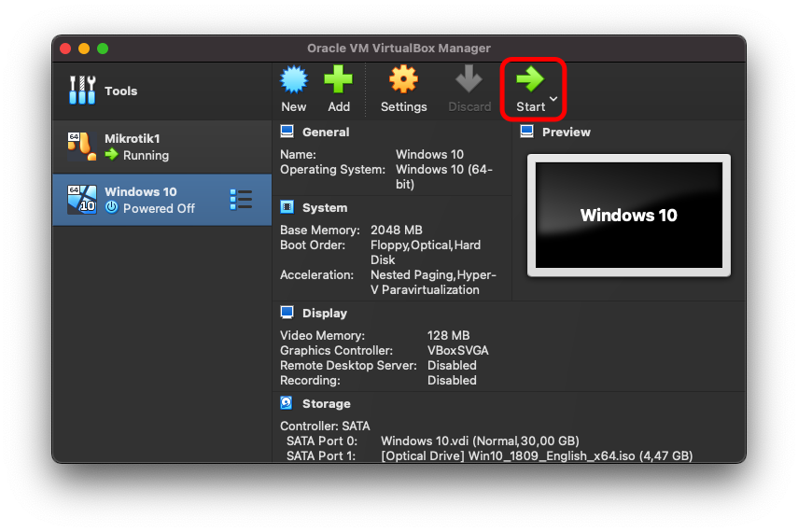Click the Discard saved state icon
Screen dimensions: 798x532
point(469,80)
